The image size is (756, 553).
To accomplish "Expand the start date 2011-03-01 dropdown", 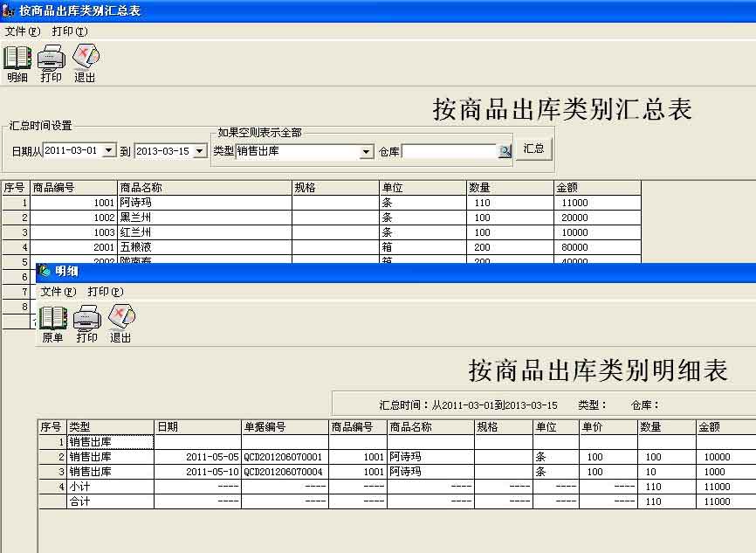I will pos(109,151).
